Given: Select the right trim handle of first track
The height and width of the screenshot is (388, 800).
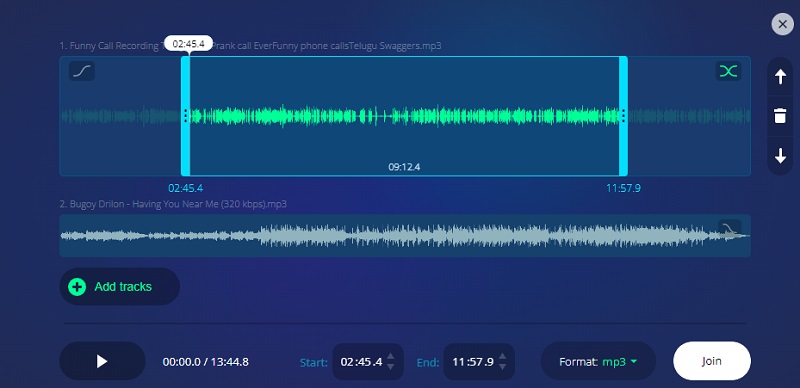Looking at the screenshot, I should [623, 116].
